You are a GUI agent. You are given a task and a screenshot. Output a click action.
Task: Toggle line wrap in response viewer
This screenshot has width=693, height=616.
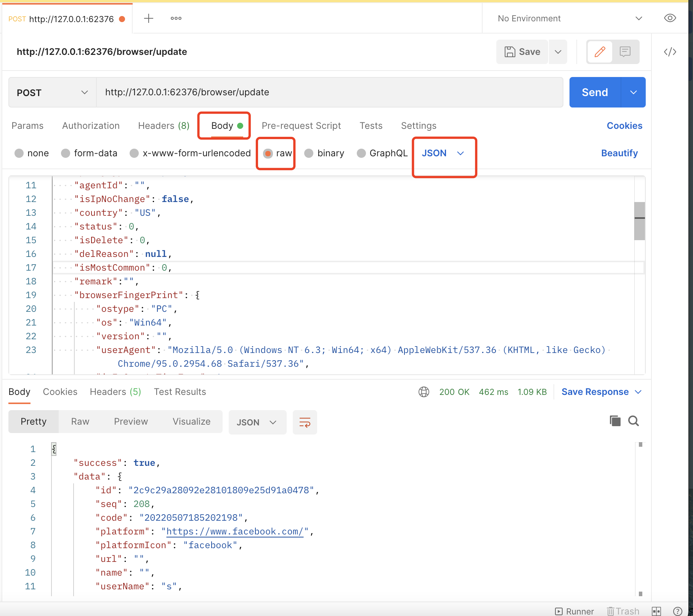pos(305,422)
